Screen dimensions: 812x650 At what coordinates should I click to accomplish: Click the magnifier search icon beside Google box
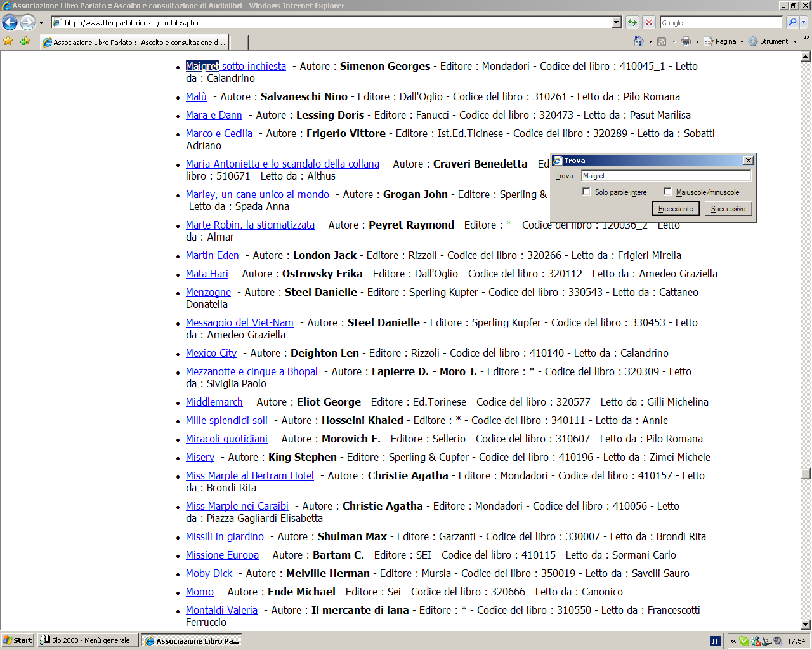(792, 22)
